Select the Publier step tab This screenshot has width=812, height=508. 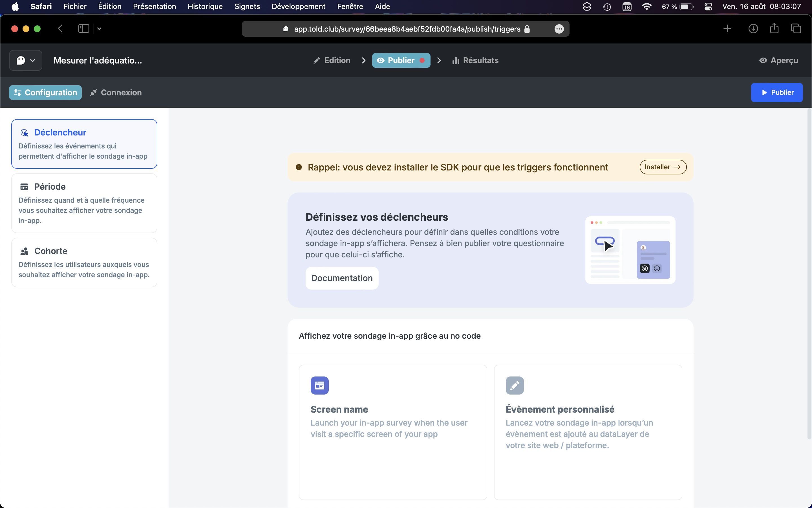401,60
